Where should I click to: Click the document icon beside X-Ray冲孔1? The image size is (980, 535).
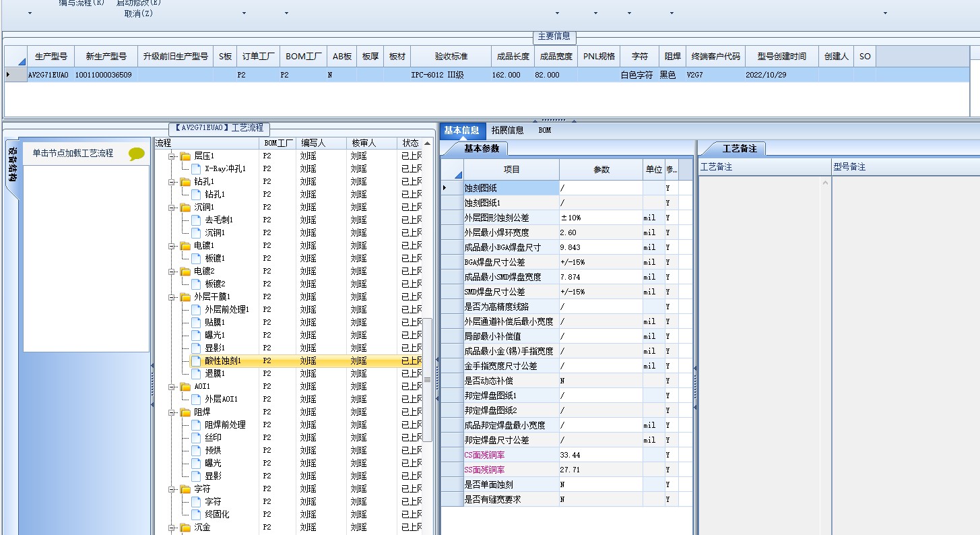[x=196, y=168]
